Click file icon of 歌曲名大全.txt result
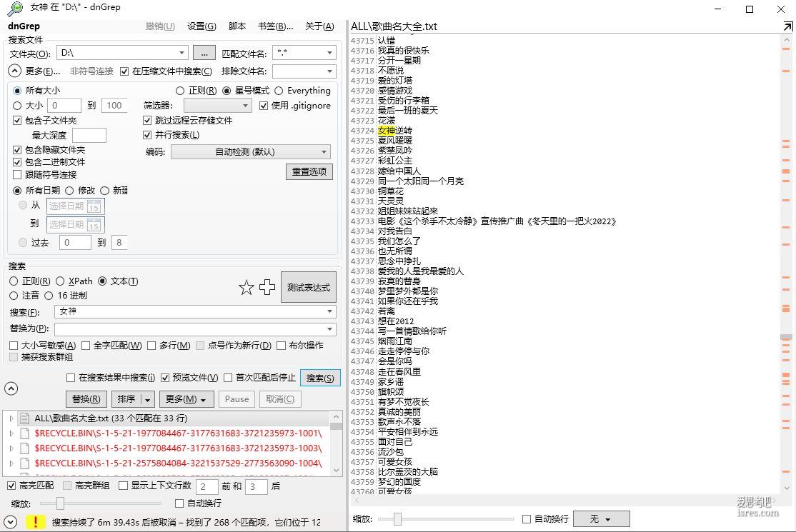 [x=24, y=418]
